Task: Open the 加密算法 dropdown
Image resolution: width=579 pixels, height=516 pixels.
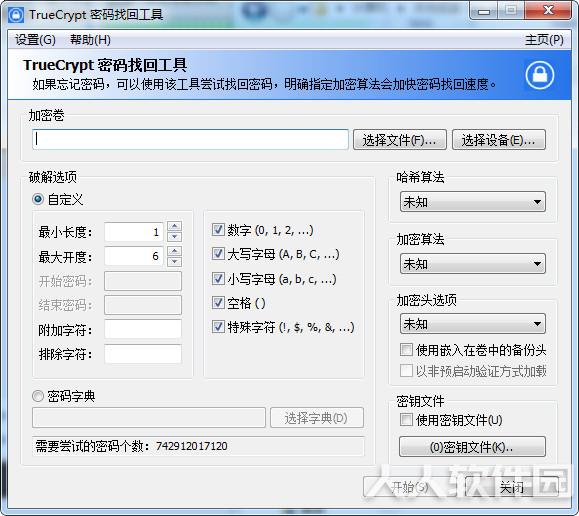Action: (473, 264)
